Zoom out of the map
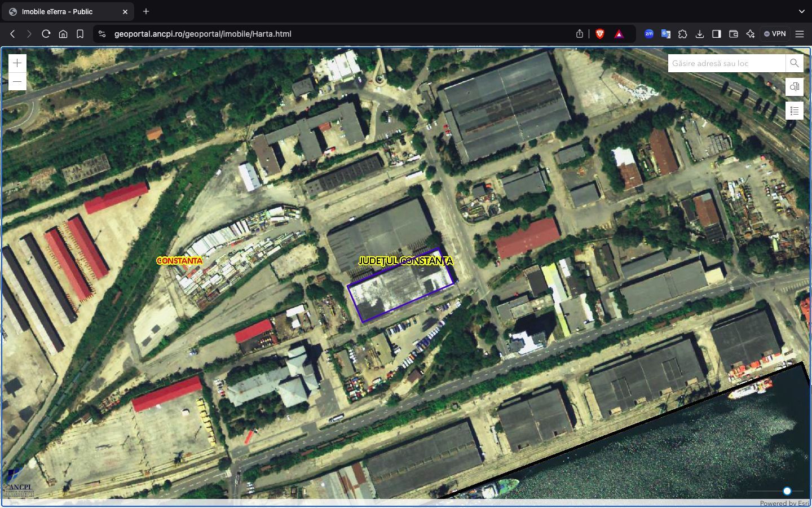Viewport: 812px width, 508px height. pos(17,82)
